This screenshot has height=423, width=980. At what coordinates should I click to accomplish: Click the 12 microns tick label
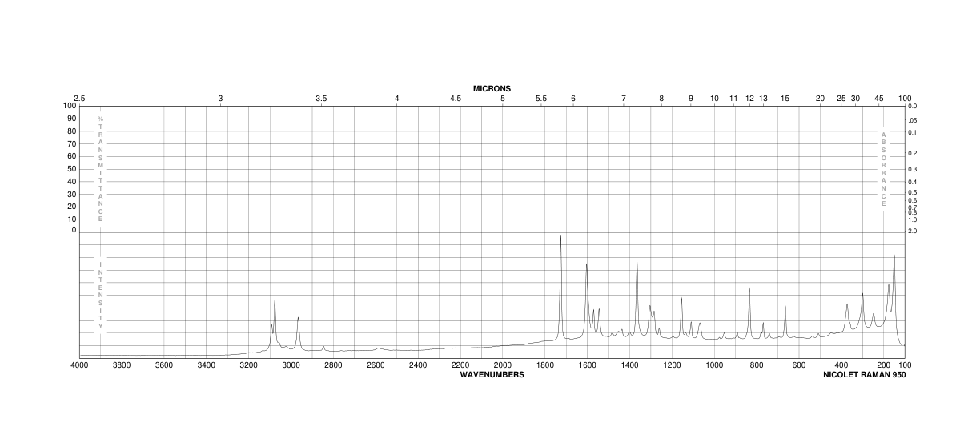coord(750,99)
